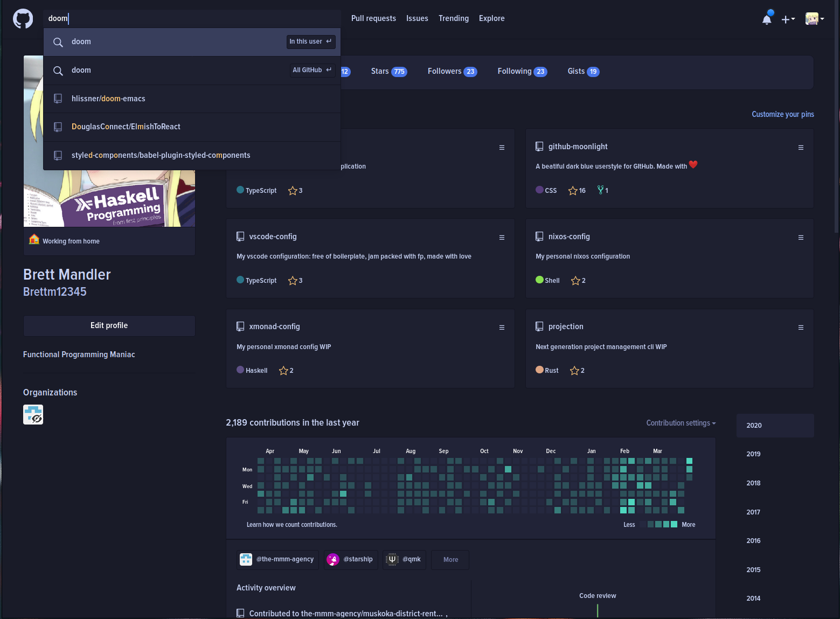Screen dimensions: 840x619
Task: Open the plus create-new menu
Action: (788, 19)
